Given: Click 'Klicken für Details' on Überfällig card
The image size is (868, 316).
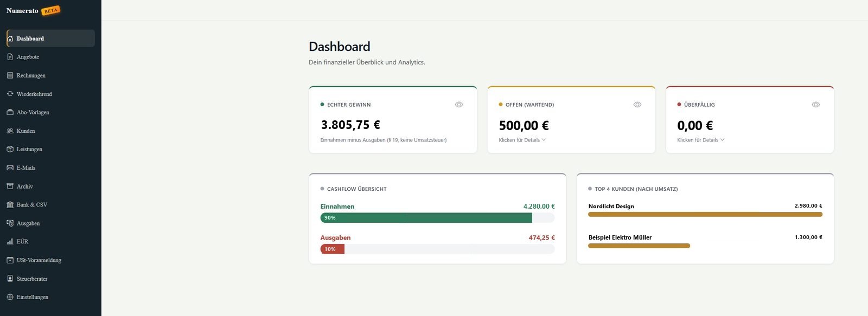Looking at the screenshot, I should [x=698, y=140].
